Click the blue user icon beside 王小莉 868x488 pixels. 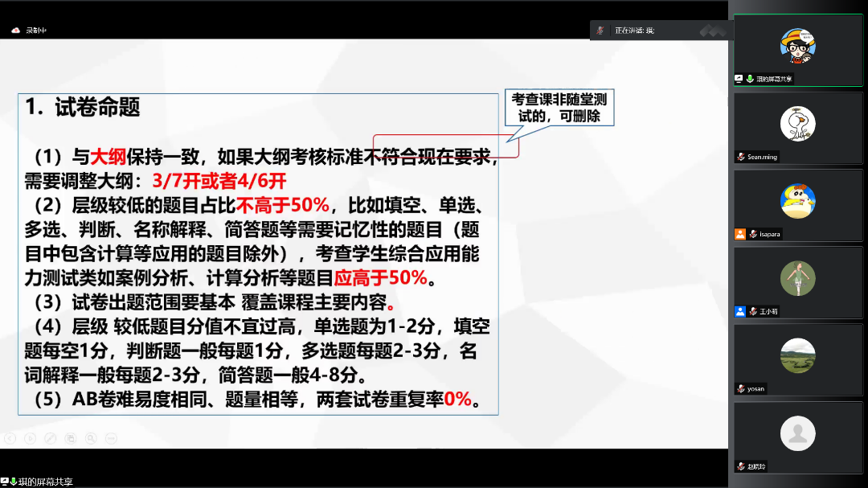[x=739, y=311]
